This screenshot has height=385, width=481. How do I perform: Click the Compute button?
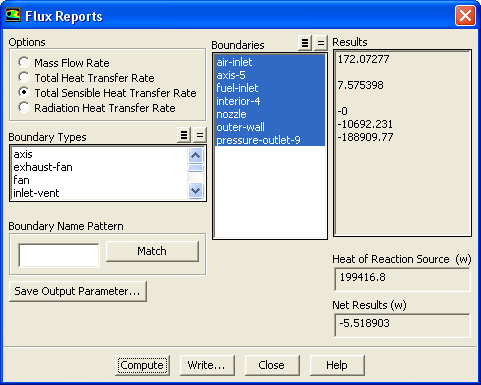tap(142, 365)
